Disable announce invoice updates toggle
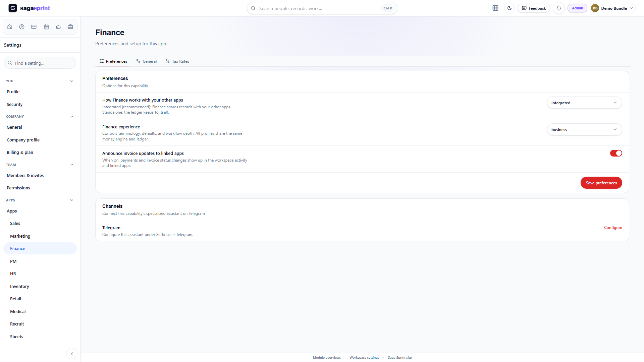644x362 pixels. (x=616, y=153)
